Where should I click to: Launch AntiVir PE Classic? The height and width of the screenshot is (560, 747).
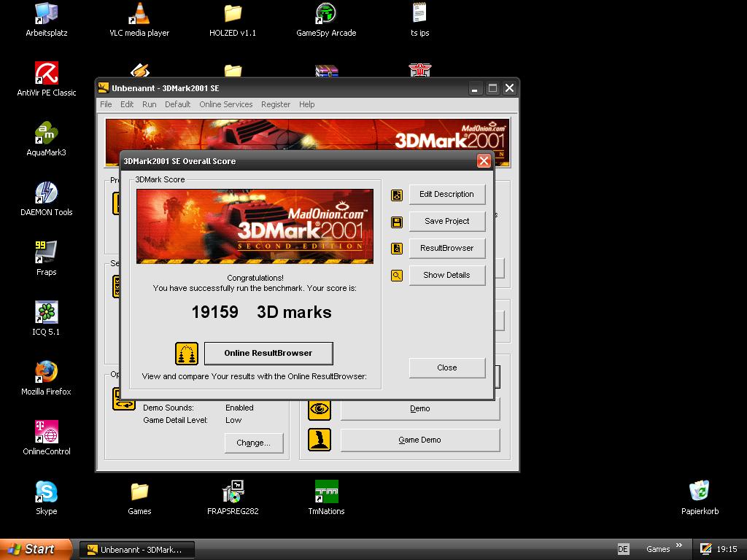[46, 79]
